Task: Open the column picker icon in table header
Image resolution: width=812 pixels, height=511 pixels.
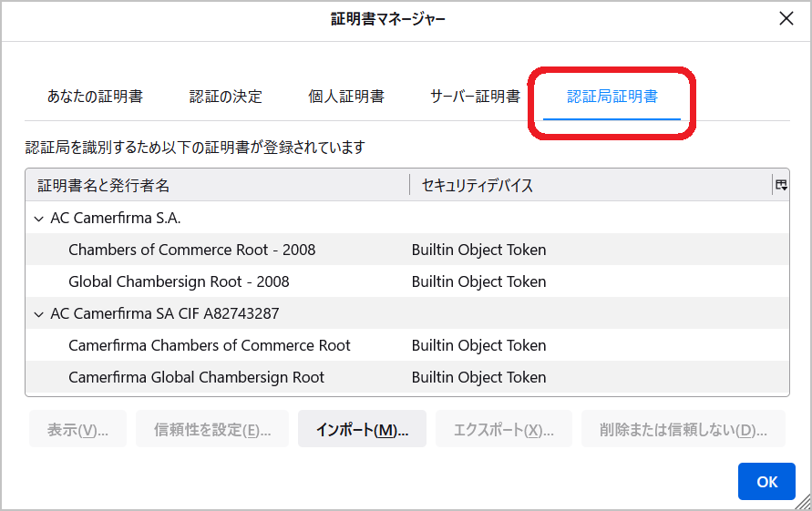Action: [780, 185]
